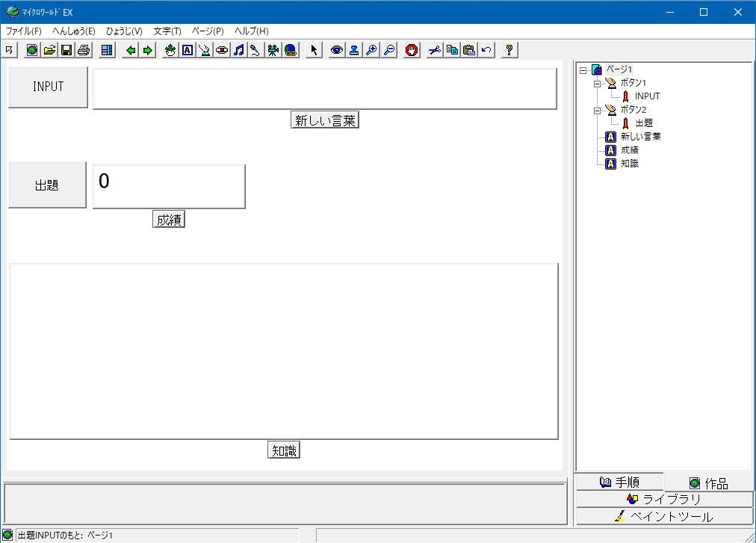Open a project with the folder icon
Screen dimensions: 756x543
49,50
